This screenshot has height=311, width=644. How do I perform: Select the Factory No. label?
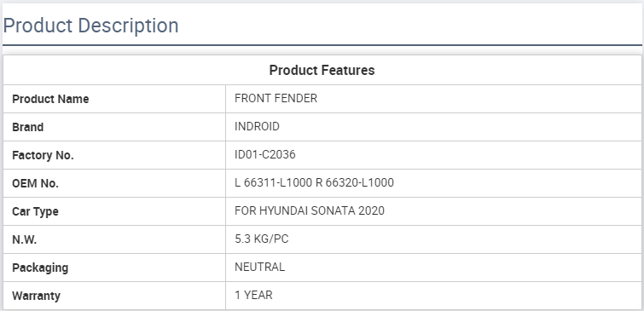click(43, 155)
